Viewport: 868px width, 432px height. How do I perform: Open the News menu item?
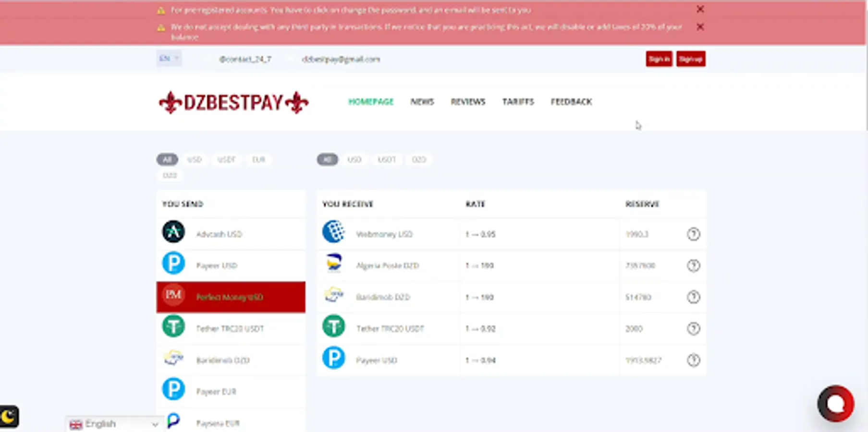[422, 102]
